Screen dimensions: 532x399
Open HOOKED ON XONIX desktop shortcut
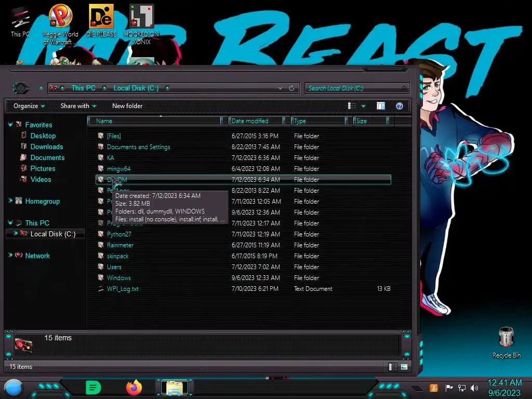[141, 24]
